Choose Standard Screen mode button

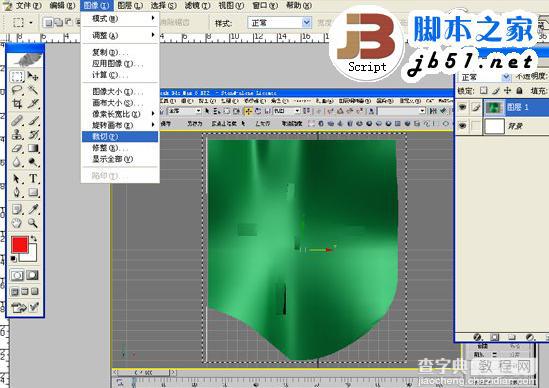point(15,291)
